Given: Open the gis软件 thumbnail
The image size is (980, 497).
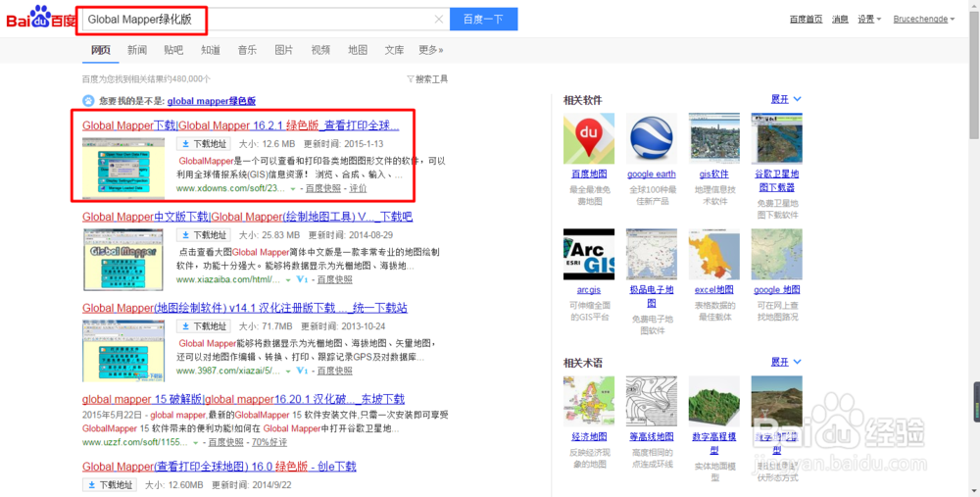Looking at the screenshot, I should [713, 139].
